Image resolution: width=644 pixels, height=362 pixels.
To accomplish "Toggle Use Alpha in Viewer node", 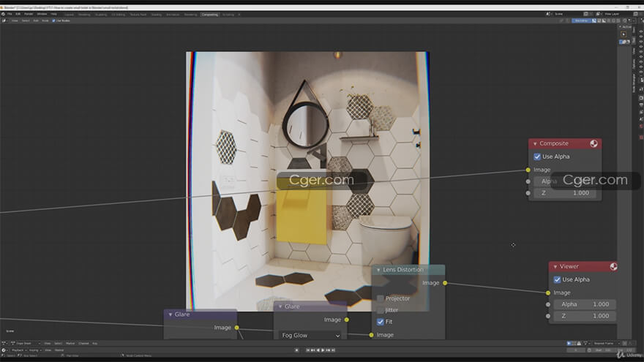I will (557, 279).
